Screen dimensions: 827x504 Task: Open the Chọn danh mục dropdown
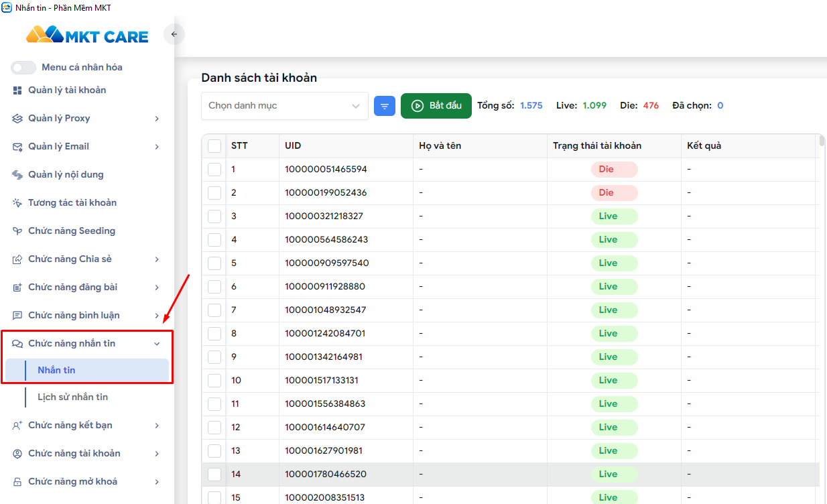point(285,106)
